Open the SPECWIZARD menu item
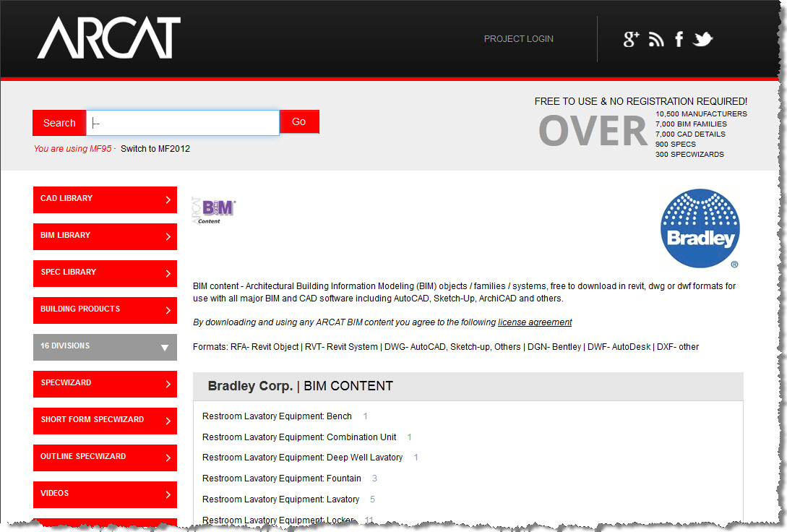 [105, 384]
